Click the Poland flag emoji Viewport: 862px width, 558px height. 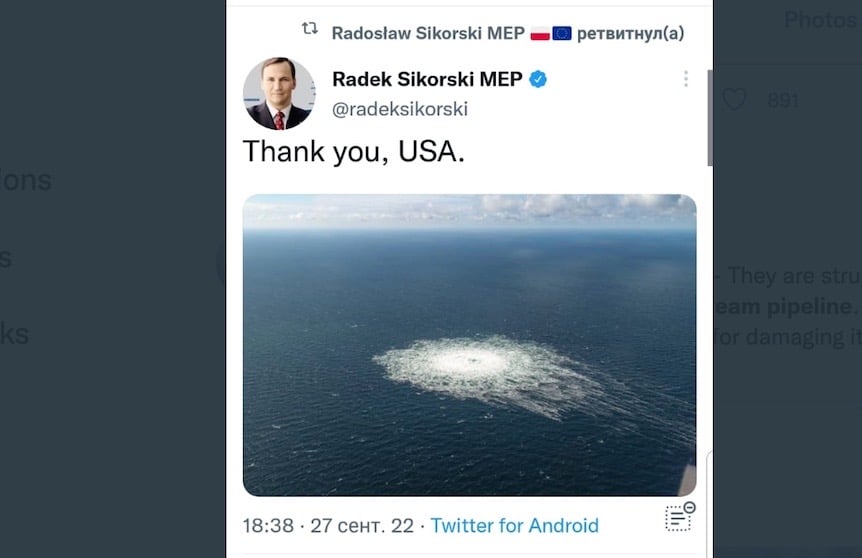tap(540, 33)
